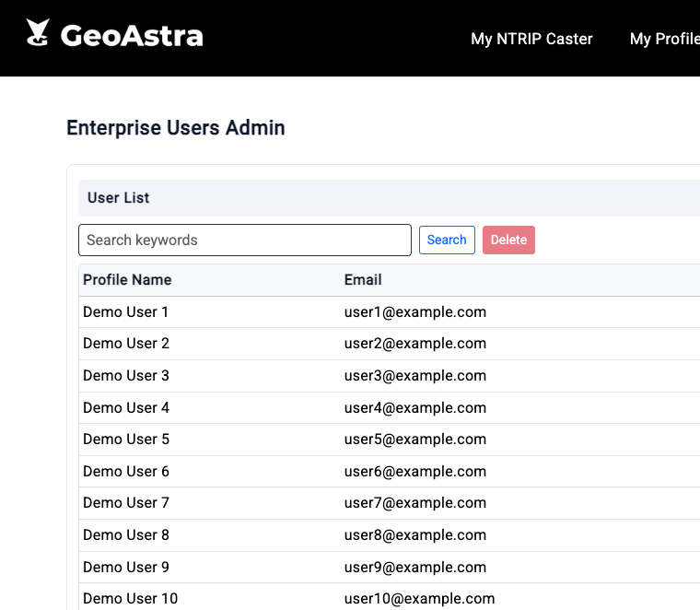Click email user1@example.com
700x610 pixels.
click(414, 311)
